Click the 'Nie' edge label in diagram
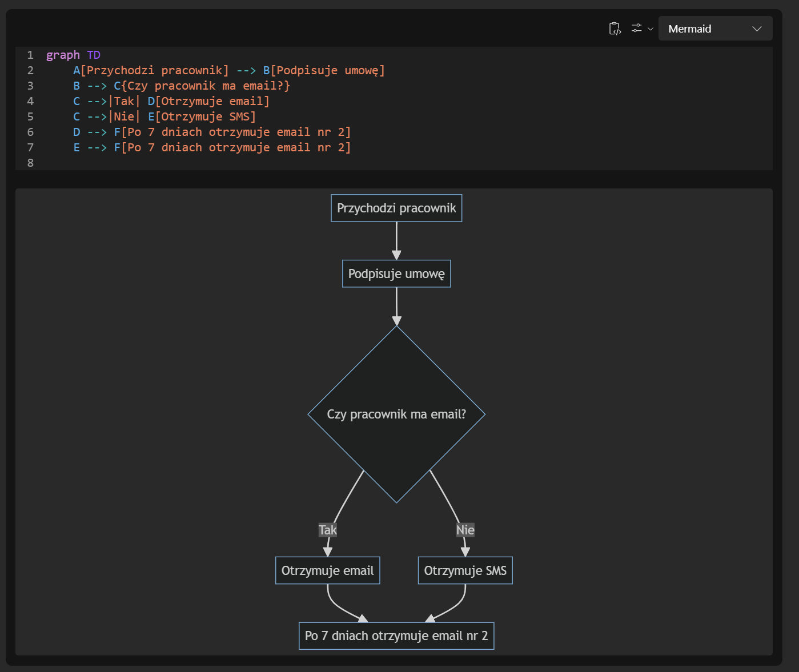 (x=465, y=530)
